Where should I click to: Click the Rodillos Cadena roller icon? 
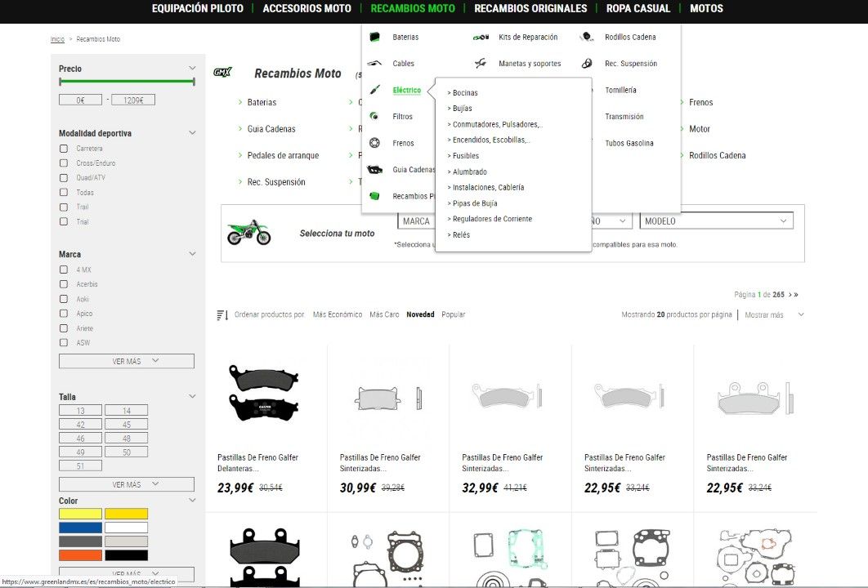tap(586, 37)
